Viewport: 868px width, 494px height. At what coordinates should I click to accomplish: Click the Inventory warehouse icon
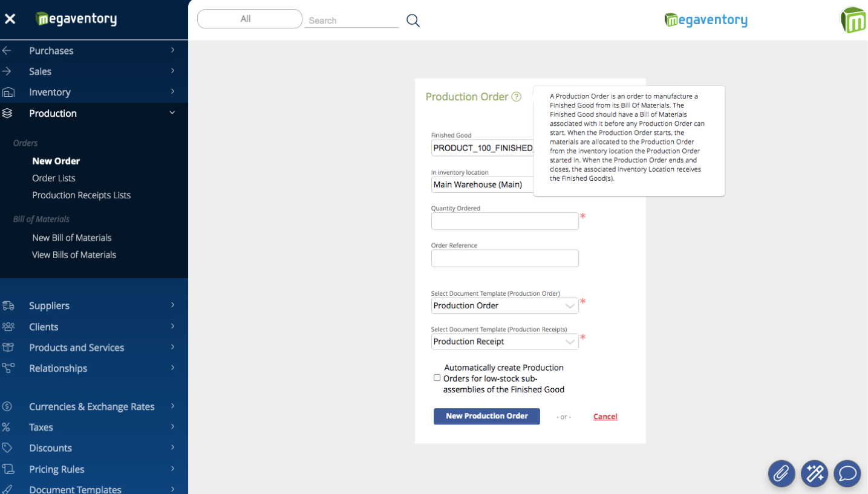pyautogui.click(x=8, y=92)
